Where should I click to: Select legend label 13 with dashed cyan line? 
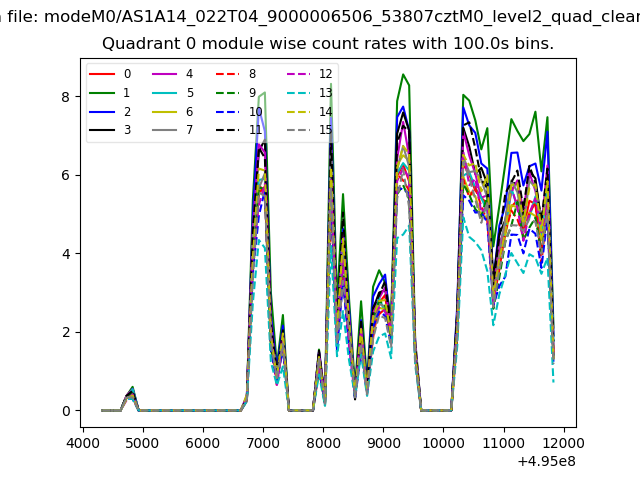coord(326,88)
